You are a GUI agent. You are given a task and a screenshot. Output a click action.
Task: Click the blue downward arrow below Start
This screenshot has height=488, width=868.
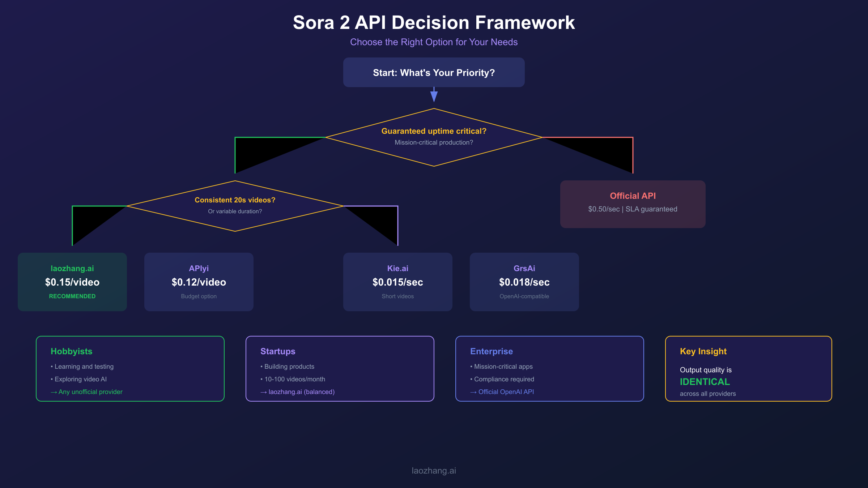434,95
